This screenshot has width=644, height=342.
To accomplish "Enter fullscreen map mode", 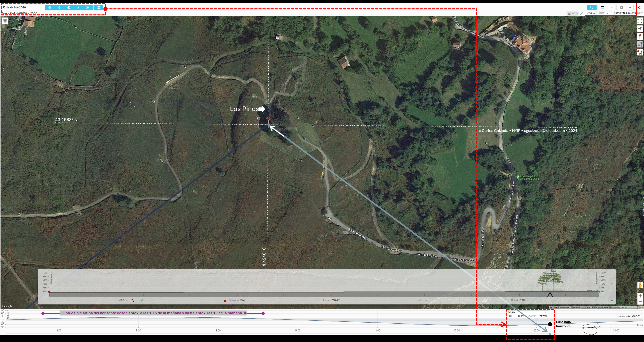I will (640, 21).
